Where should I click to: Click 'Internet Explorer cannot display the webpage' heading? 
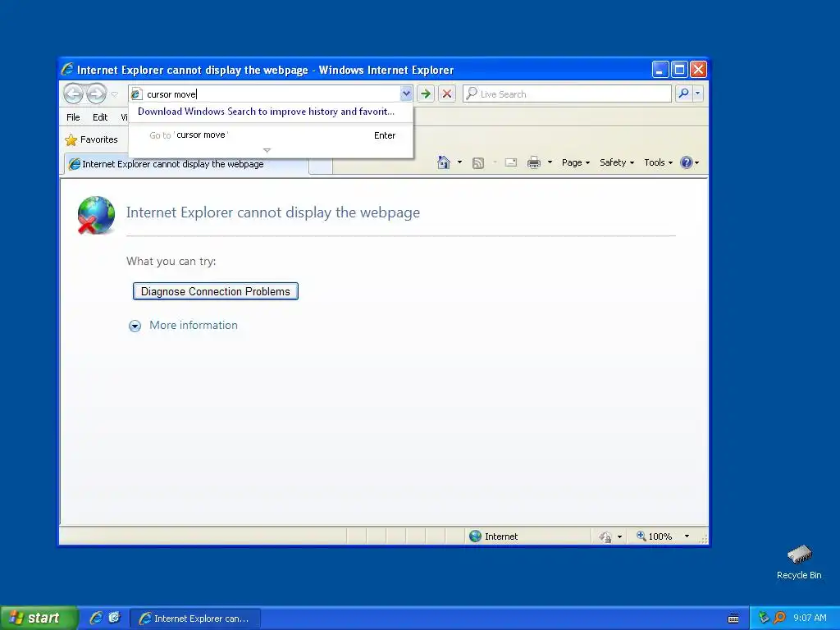(x=272, y=212)
